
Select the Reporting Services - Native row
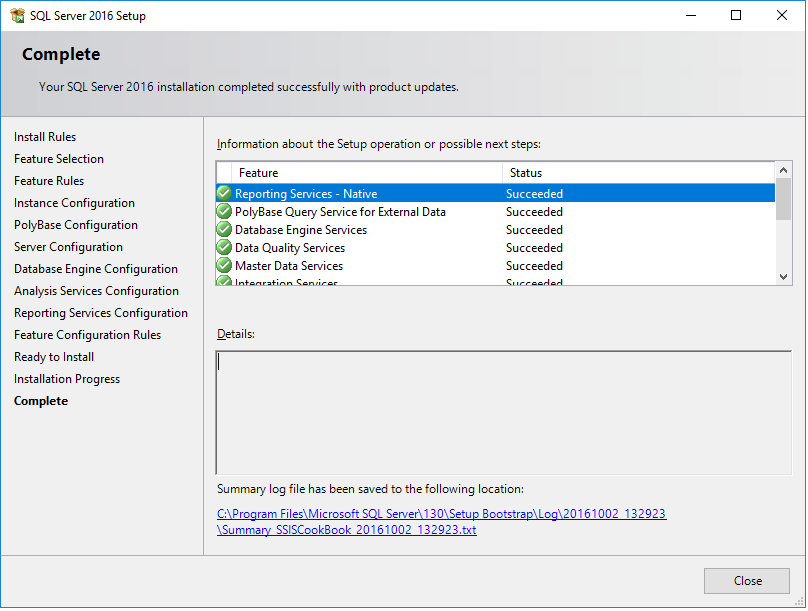495,193
